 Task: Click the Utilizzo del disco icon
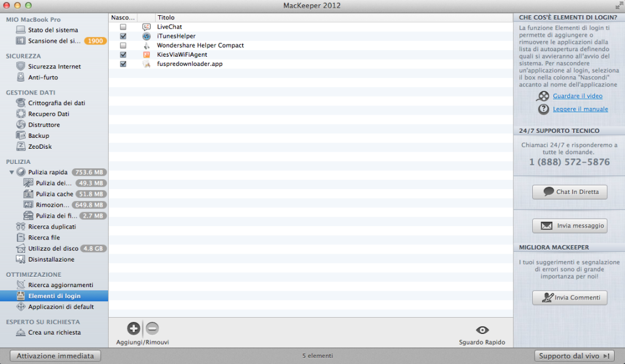tap(21, 248)
